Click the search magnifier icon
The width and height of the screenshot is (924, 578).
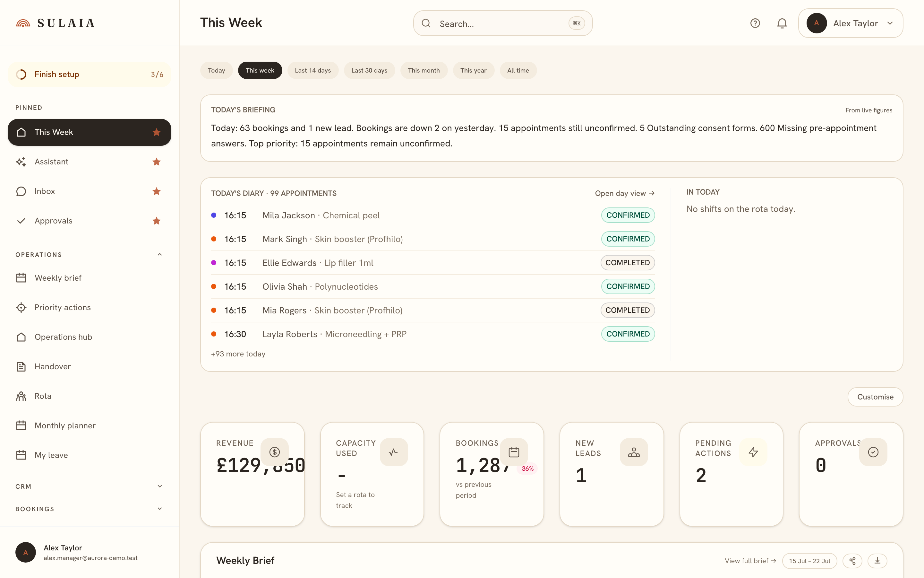pyautogui.click(x=426, y=23)
